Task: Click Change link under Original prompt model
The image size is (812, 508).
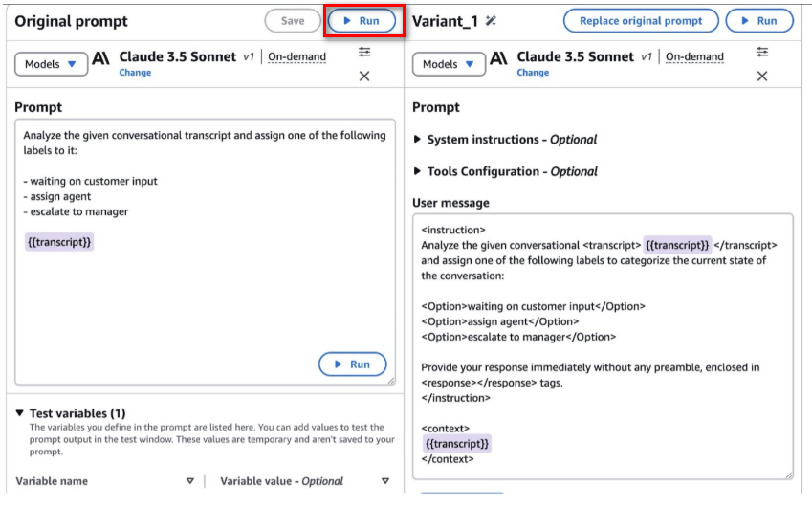Action: click(x=135, y=73)
